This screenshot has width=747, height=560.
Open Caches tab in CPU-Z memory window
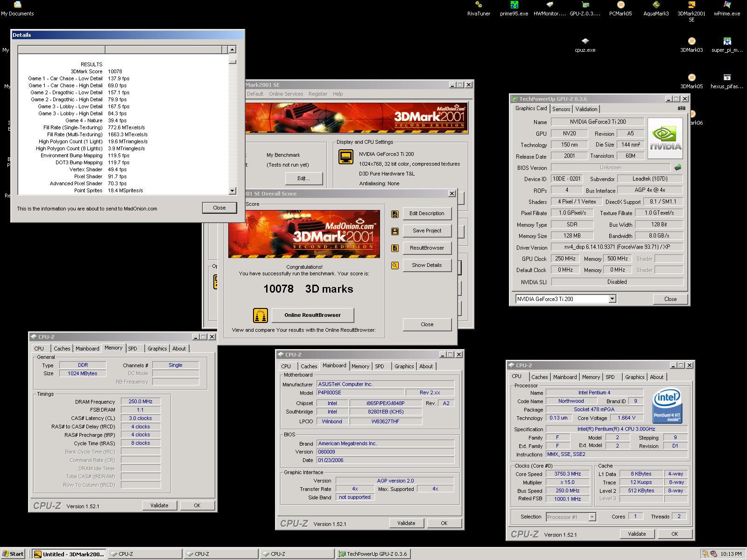pyautogui.click(x=62, y=349)
